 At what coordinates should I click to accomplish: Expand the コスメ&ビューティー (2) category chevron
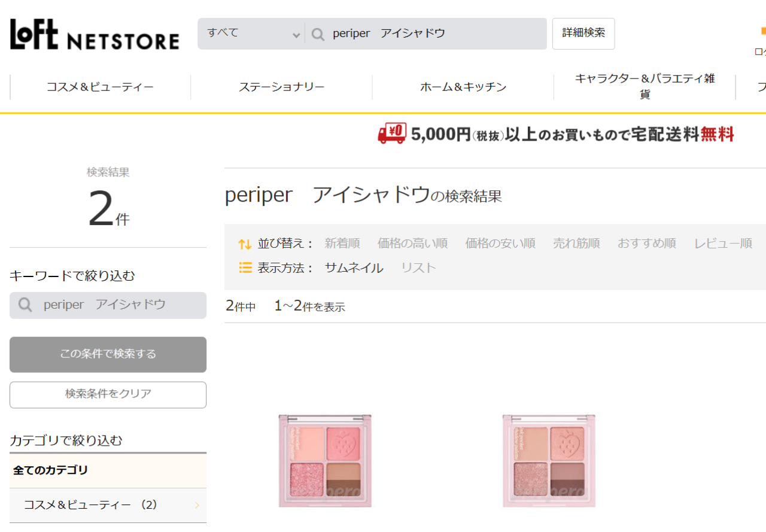click(x=197, y=506)
